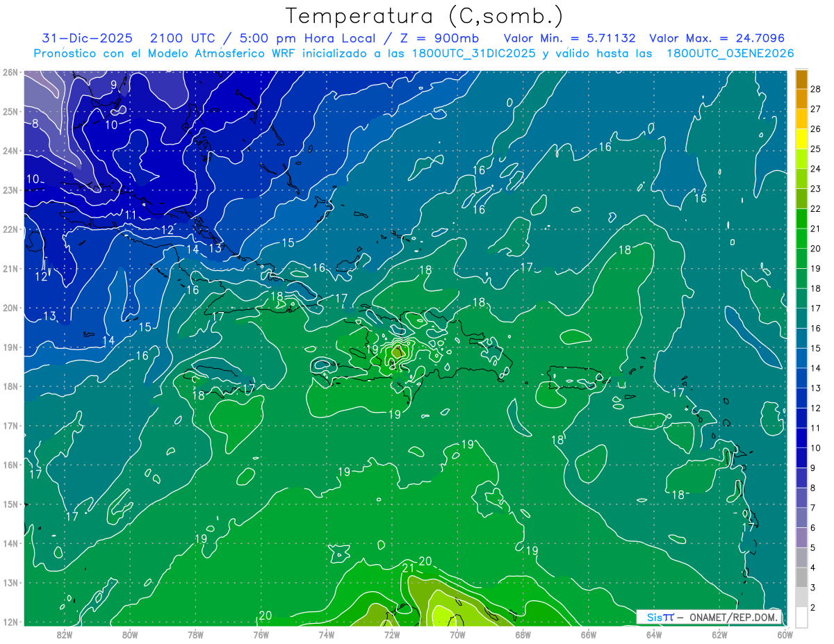Click the dark orange colorbar band above 28
The image size is (834, 644).
(801, 79)
